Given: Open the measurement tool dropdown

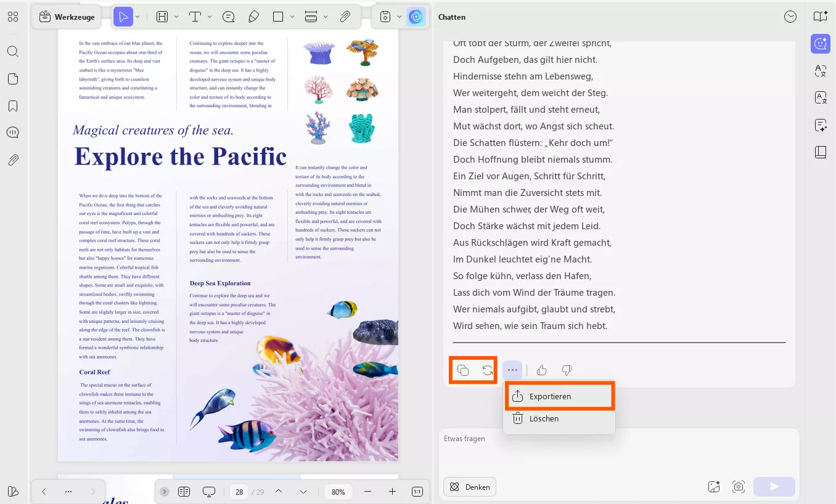Looking at the screenshot, I should click(325, 17).
